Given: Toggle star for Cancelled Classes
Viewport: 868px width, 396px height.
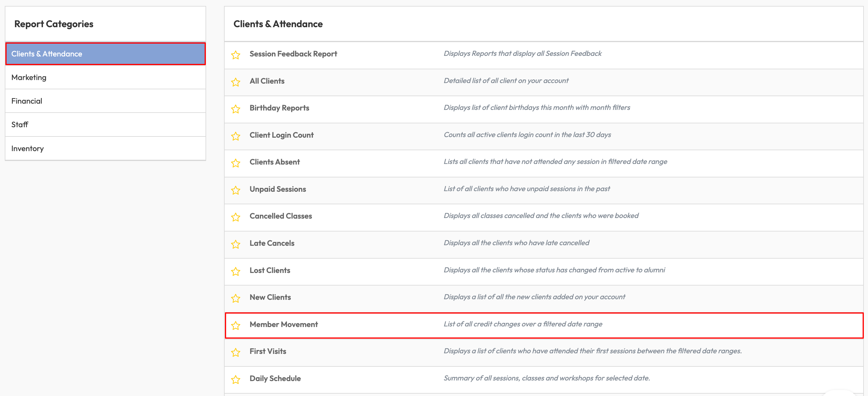Looking at the screenshot, I should [236, 217].
